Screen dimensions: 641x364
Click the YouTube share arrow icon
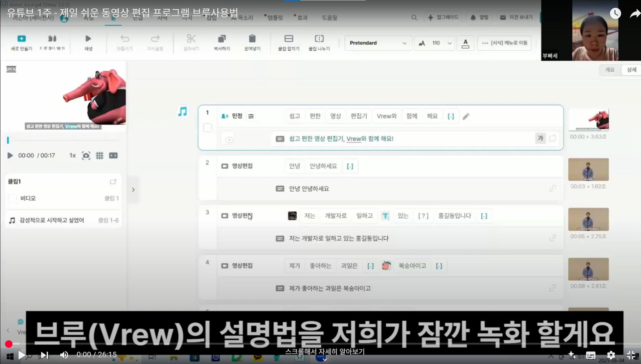635,14
